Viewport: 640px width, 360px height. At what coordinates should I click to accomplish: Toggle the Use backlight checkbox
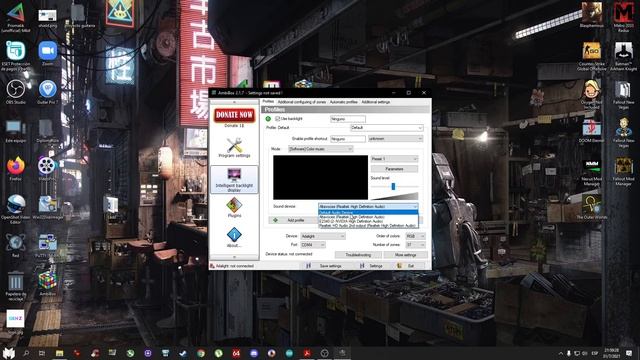pos(278,119)
